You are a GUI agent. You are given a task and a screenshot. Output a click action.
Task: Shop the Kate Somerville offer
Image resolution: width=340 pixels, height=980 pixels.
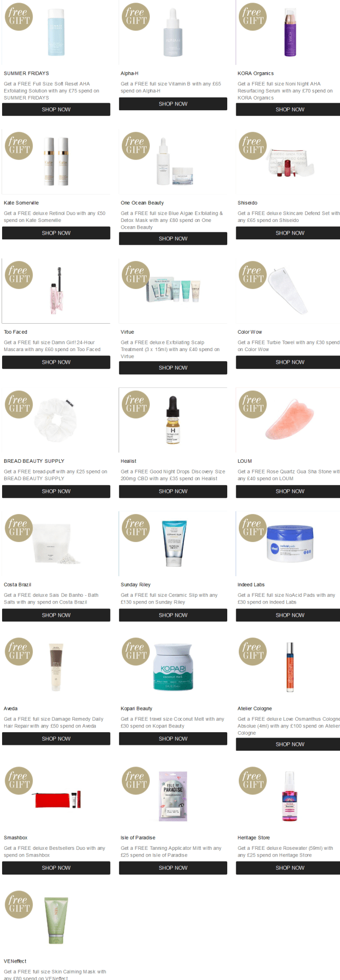[56, 233]
